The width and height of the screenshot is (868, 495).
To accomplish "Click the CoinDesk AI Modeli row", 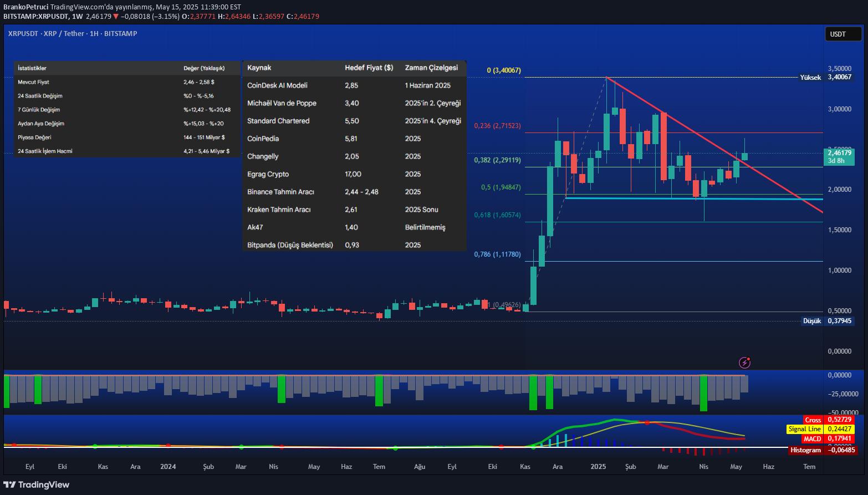I will [x=354, y=85].
